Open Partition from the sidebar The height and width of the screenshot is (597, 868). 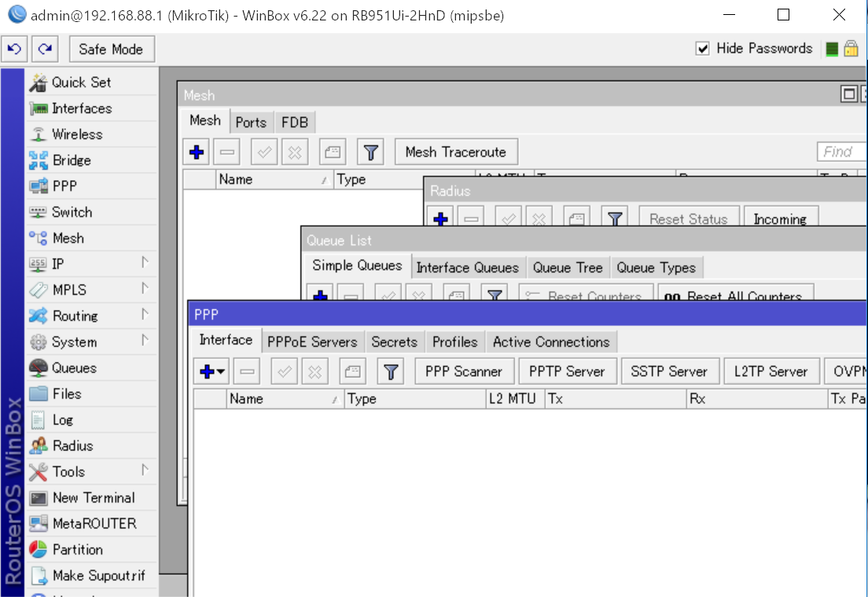[92, 550]
